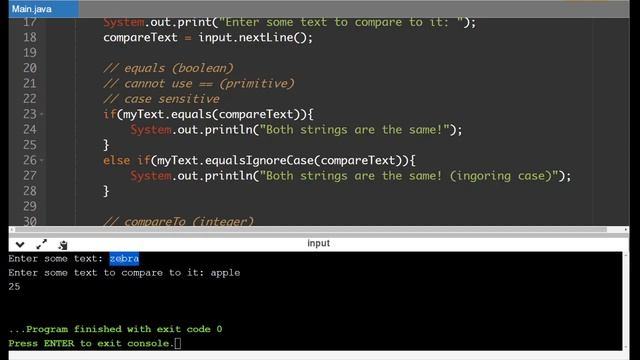Screen dimensions: 640x360
Task: Click the word apple in the console
Action: (225, 273)
